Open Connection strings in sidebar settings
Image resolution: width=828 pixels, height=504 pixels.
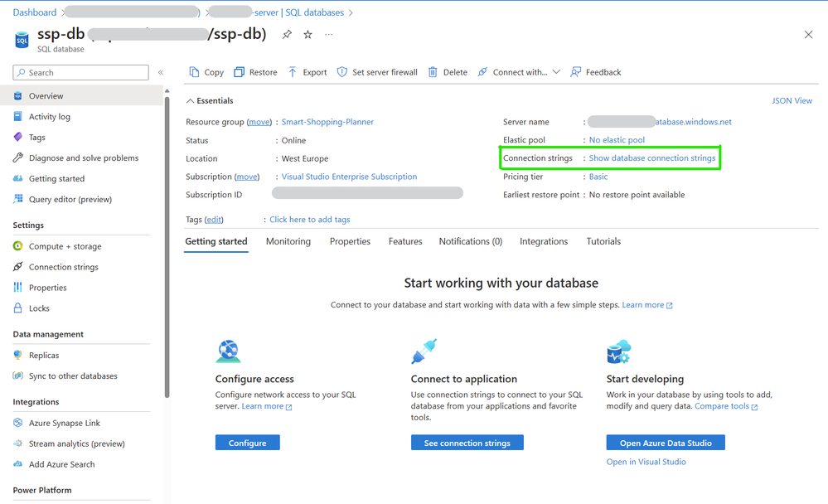pyautogui.click(x=63, y=267)
